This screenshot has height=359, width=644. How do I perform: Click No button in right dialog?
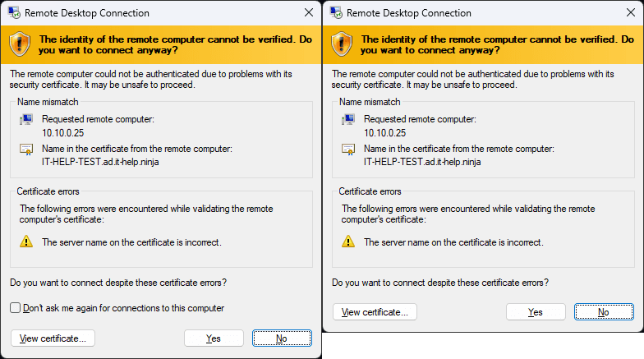(604, 312)
